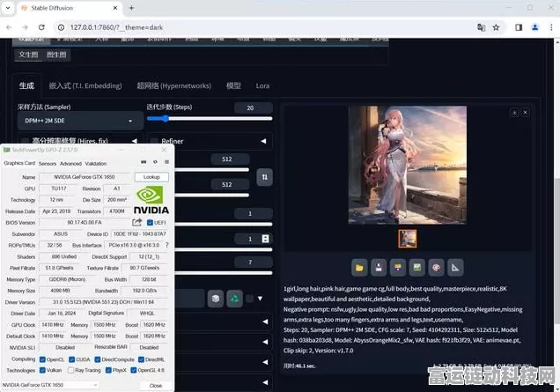560x392 pixels.
Task: Open the 模型 tab
Action: pyautogui.click(x=233, y=85)
